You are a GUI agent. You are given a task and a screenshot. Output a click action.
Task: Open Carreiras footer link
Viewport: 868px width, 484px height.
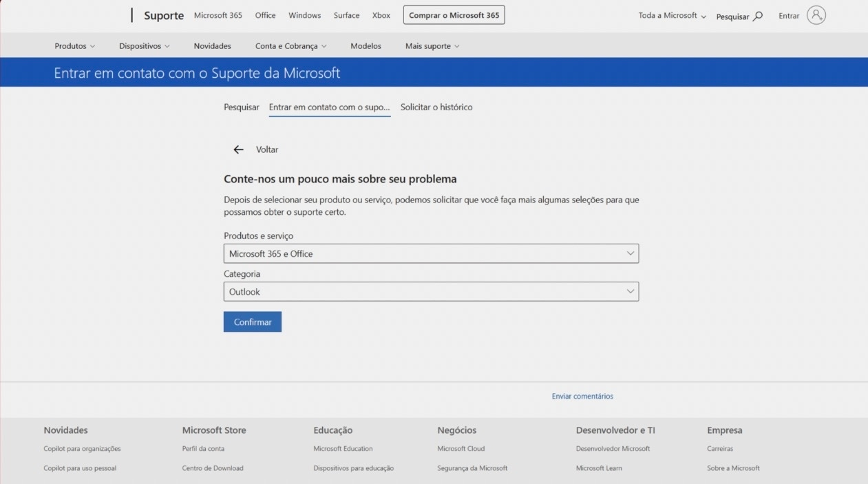click(720, 449)
